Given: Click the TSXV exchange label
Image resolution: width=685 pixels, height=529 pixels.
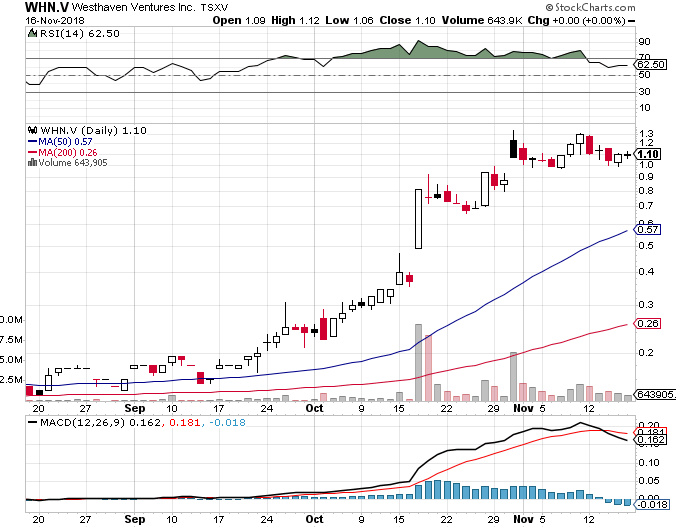Looking at the screenshot, I should click(214, 8).
